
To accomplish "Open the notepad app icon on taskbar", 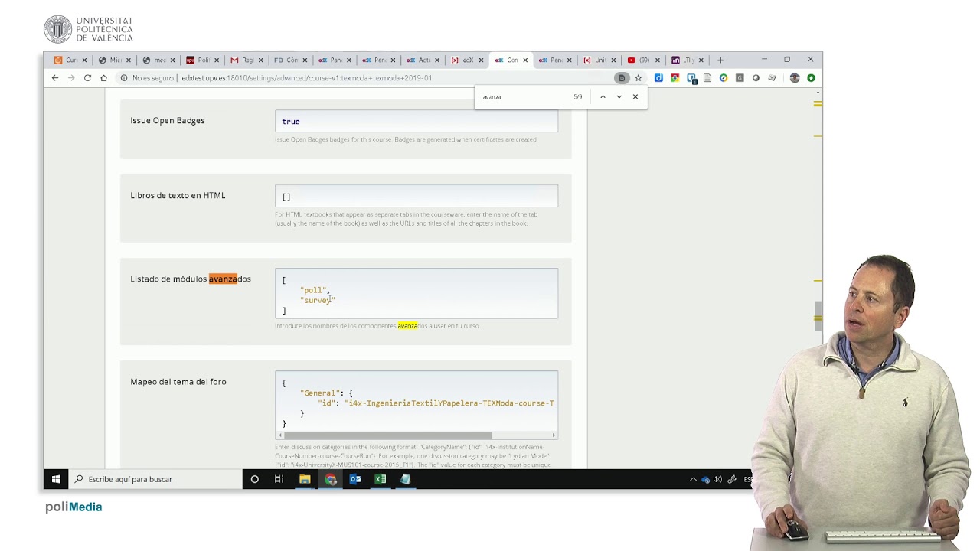I will point(405,479).
